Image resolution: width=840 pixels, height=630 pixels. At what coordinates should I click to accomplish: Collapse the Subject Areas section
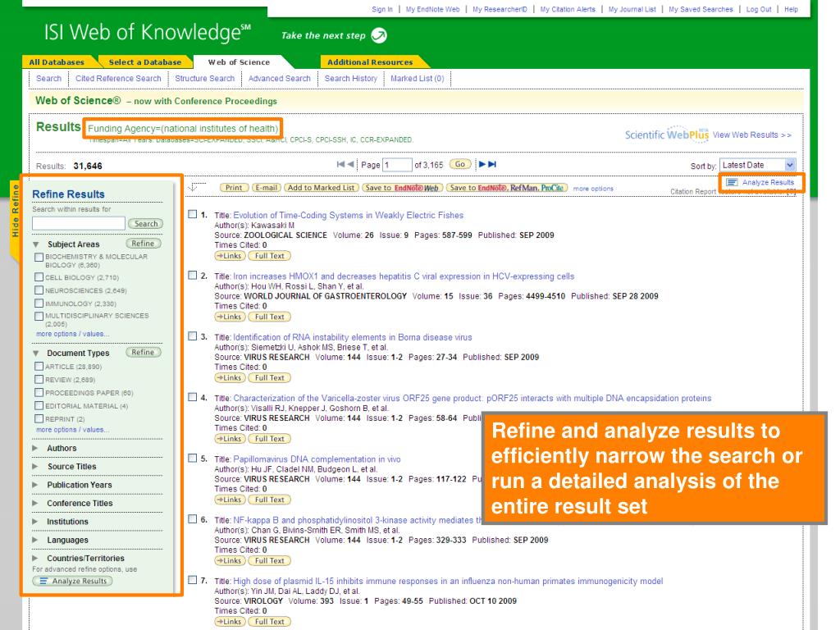tap(36, 244)
